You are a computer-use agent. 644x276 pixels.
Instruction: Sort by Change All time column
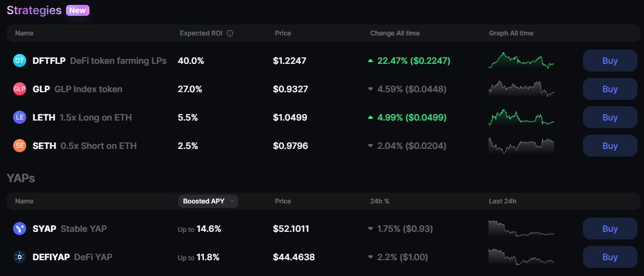395,33
